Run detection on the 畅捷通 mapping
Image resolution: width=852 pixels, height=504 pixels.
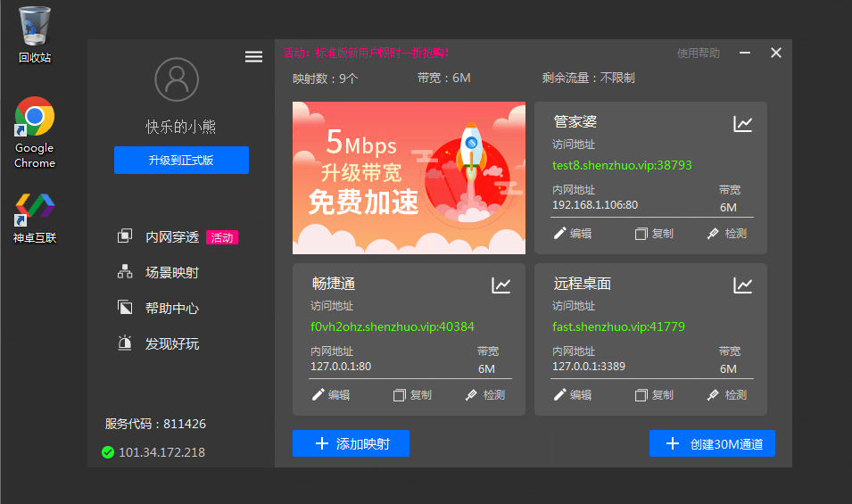click(x=485, y=395)
